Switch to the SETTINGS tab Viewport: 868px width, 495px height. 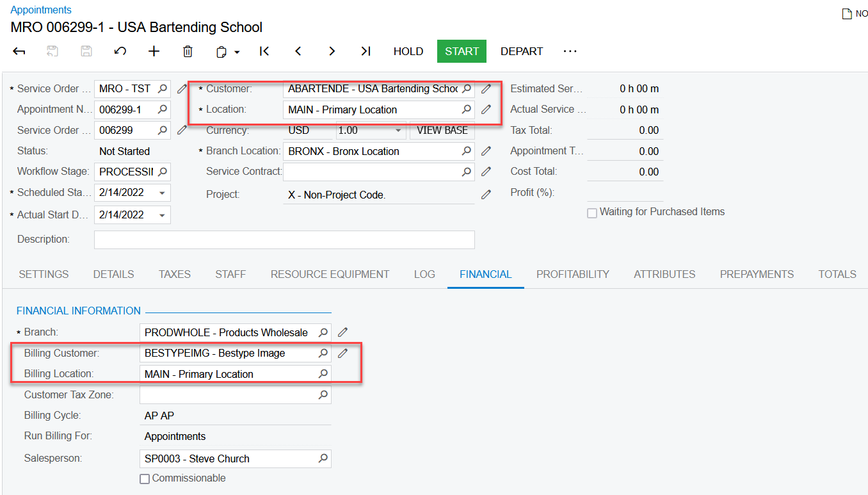[44, 274]
